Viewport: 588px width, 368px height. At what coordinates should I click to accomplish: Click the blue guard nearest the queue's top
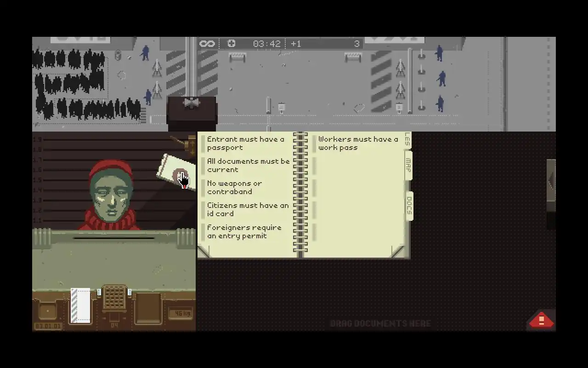[x=146, y=53]
